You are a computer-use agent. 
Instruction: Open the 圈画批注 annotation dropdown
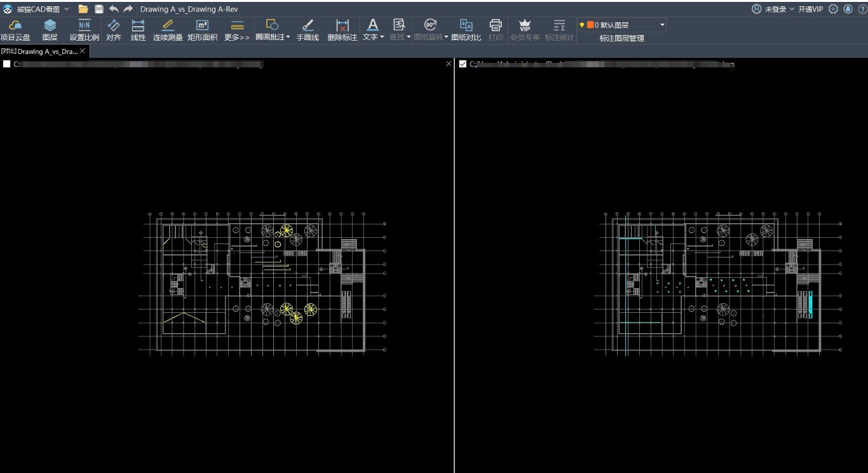click(x=288, y=38)
